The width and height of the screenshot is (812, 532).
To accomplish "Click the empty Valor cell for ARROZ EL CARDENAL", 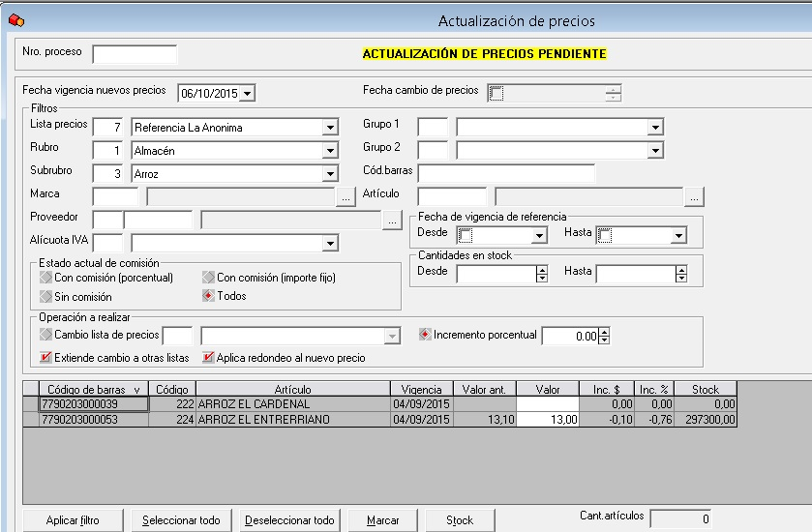I will tap(548, 404).
